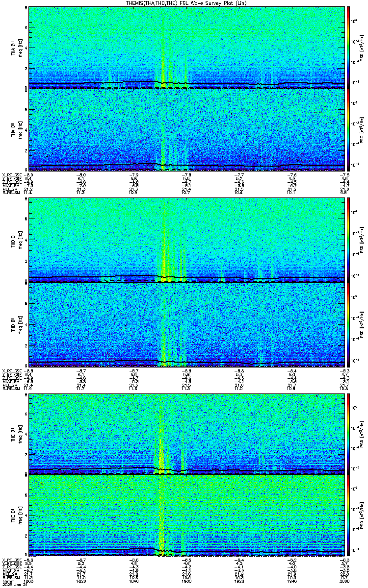Click the R_RE_SM row label under THA panels

point(11,193)
